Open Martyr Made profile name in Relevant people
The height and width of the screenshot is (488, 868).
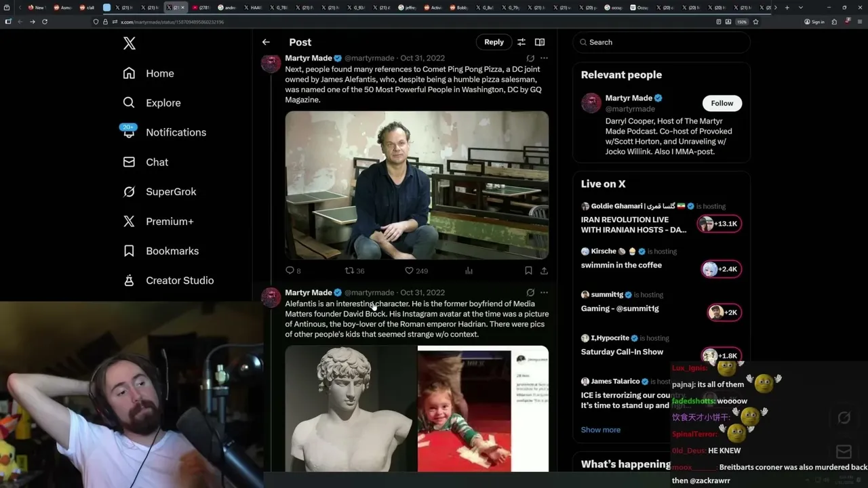(x=629, y=98)
